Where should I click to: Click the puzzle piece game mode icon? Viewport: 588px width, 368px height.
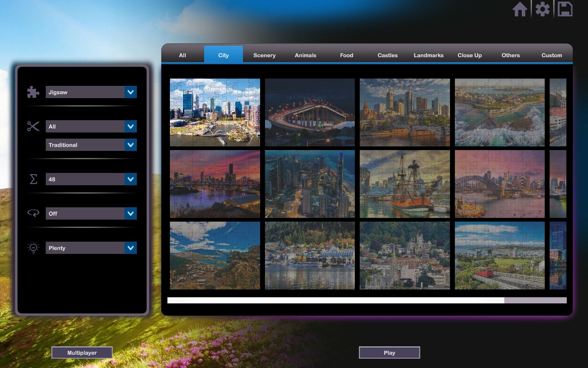tap(33, 92)
